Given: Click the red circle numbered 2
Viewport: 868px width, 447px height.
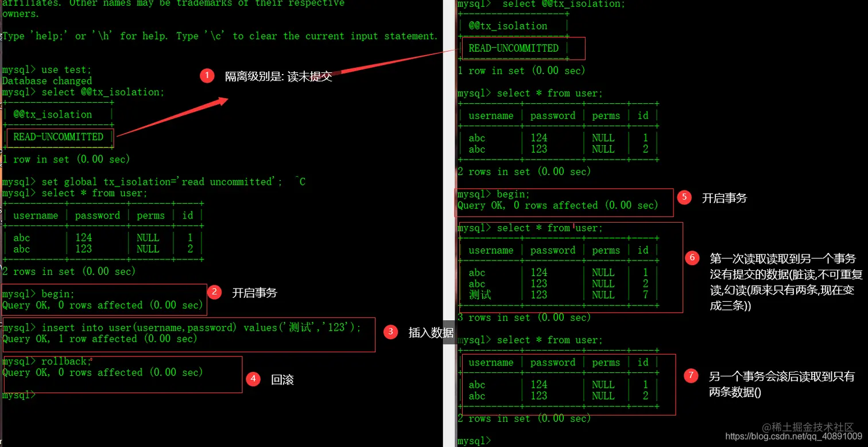Looking at the screenshot, I should point(214,292).
